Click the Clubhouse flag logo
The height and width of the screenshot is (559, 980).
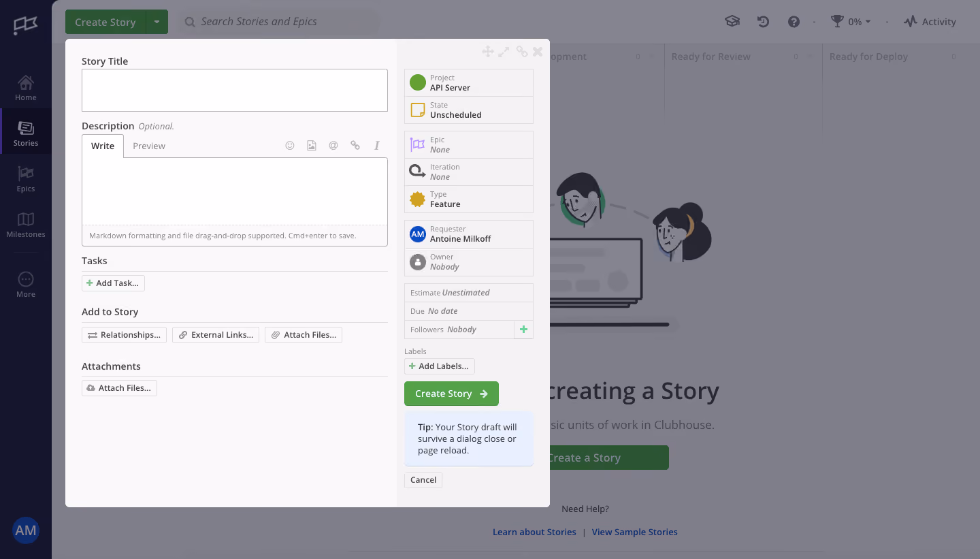(26, 26)
